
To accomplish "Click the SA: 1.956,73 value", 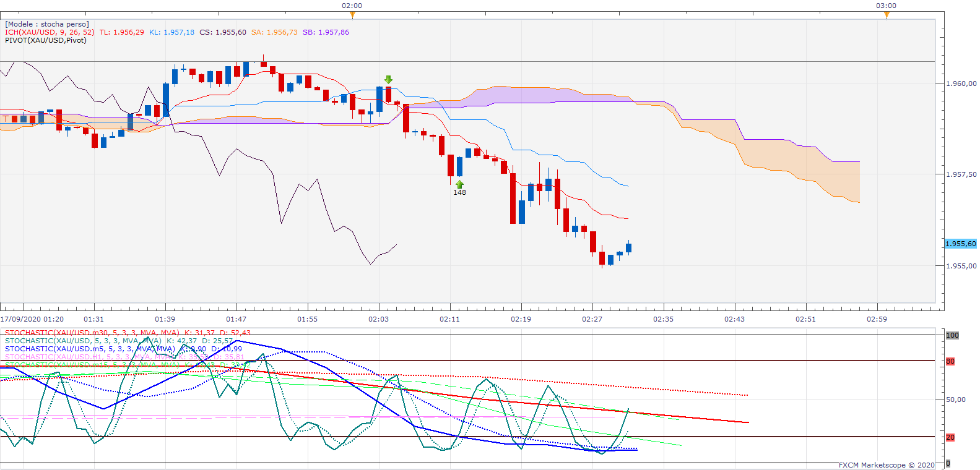I will pos(274,32).
